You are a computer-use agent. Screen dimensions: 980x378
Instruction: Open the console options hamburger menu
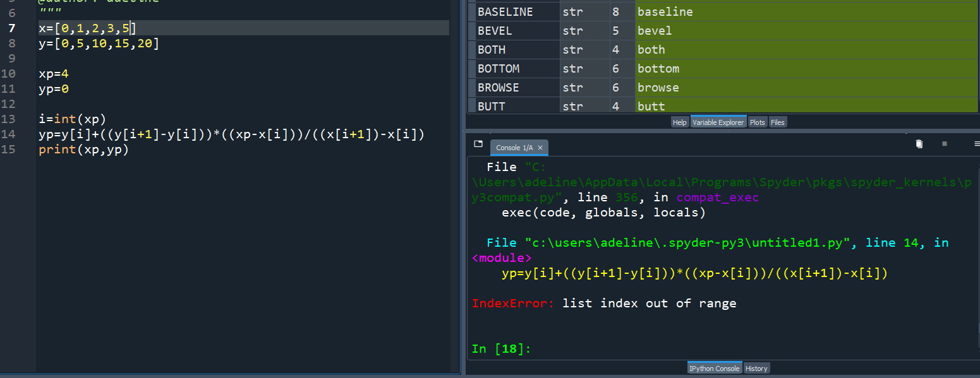tap(976, 144)
